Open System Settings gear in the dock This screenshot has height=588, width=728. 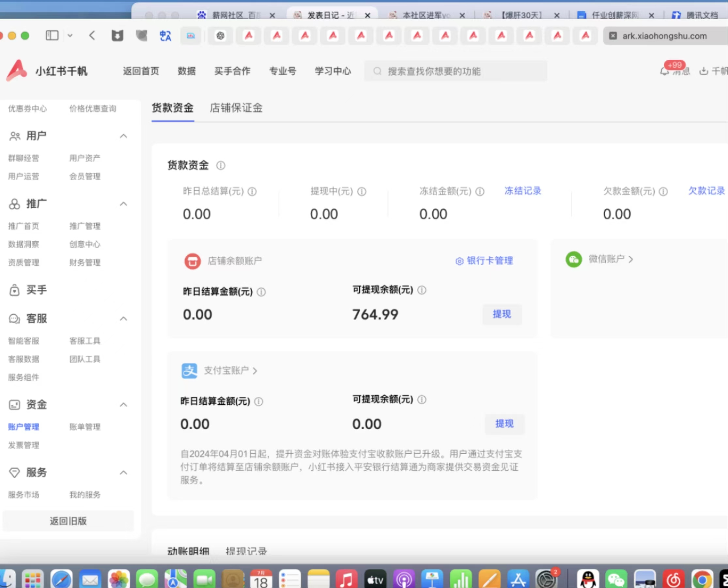pyautogui.click(x=546, y=579)
